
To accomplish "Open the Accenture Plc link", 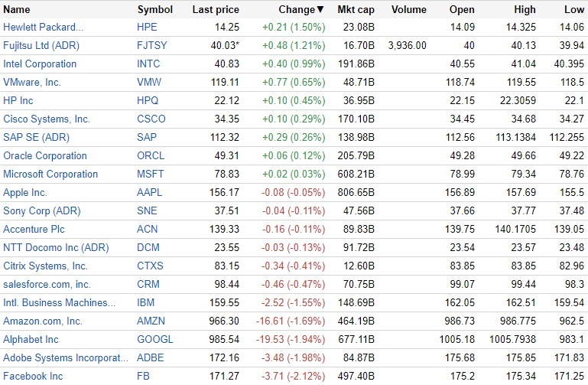I will [x=34, y=229].
